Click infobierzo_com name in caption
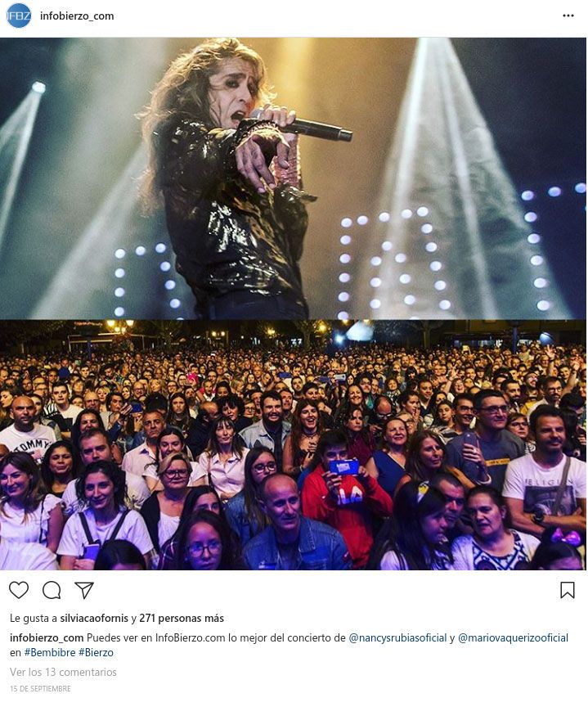Image resolution: width=588 pixels, height=707 pixels. [47, 638]
